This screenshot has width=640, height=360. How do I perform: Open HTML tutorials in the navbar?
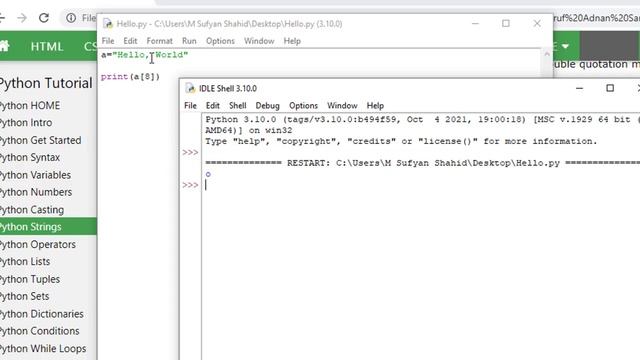click(x=47, y=47)
